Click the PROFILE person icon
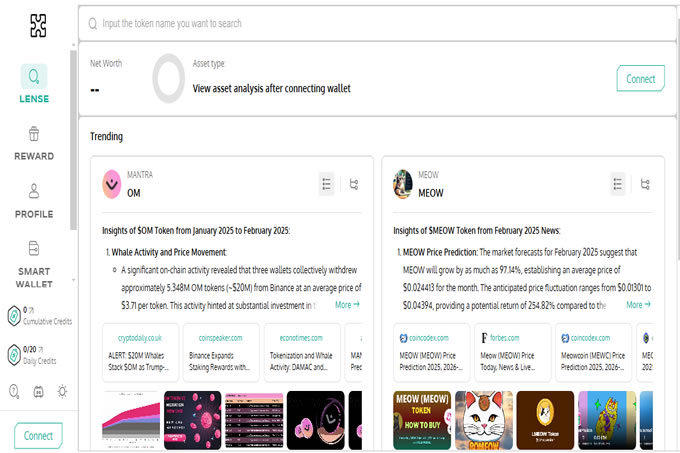Viewport: 680px width, 453px height. click(x=34, y=191)
